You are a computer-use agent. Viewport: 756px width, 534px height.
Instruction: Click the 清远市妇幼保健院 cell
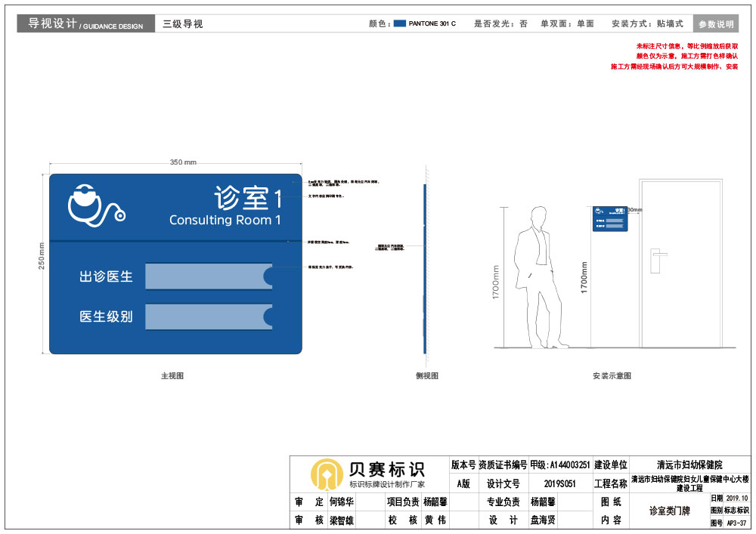point(689,465)
